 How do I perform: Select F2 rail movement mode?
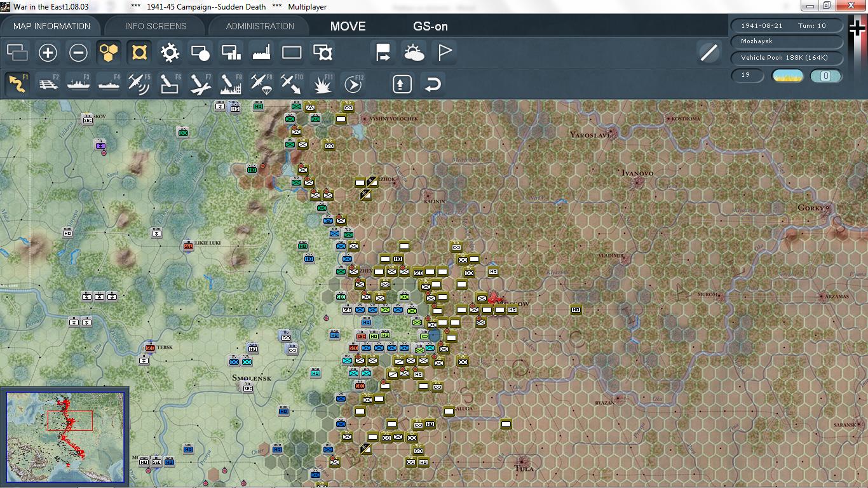point(48,84)
